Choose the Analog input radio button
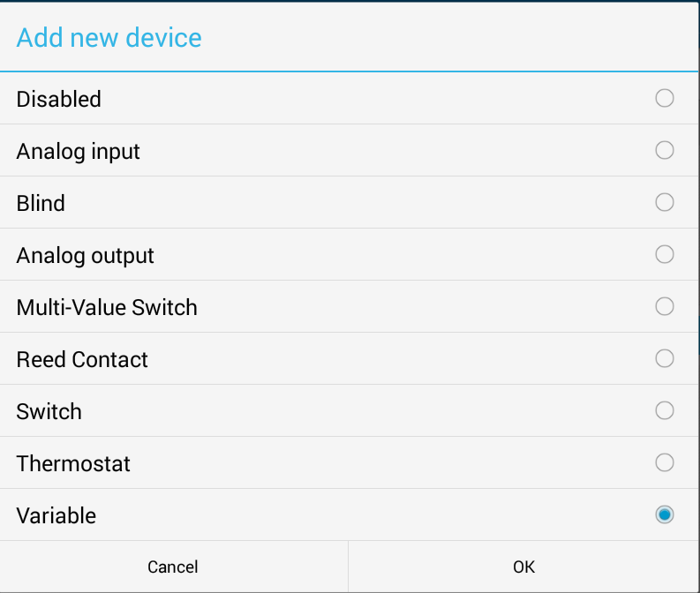 665,150
